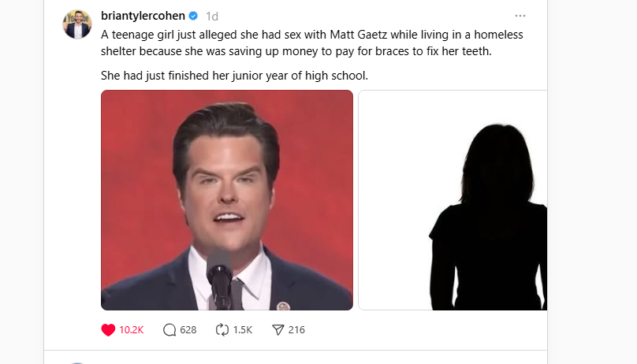
Task: Click the briantylercohen username link
Action: pos(143,16)
